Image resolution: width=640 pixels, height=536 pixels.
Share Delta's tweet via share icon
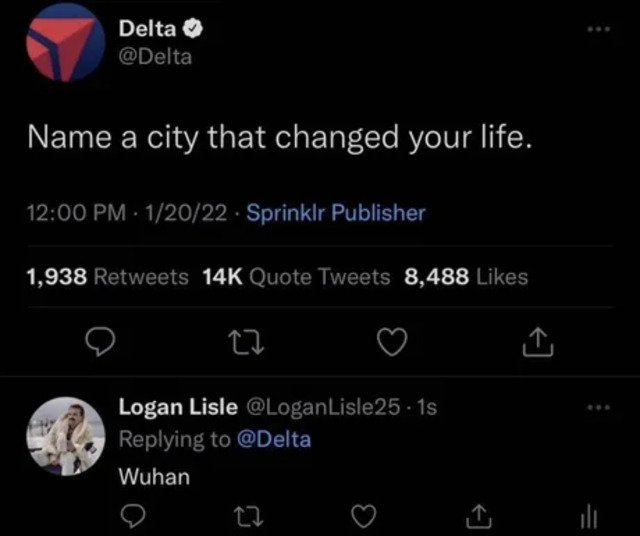(537, 344)
